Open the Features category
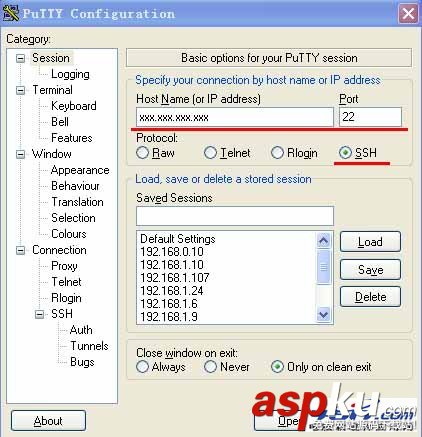The image size is (422, 437). tap(72, 138)
